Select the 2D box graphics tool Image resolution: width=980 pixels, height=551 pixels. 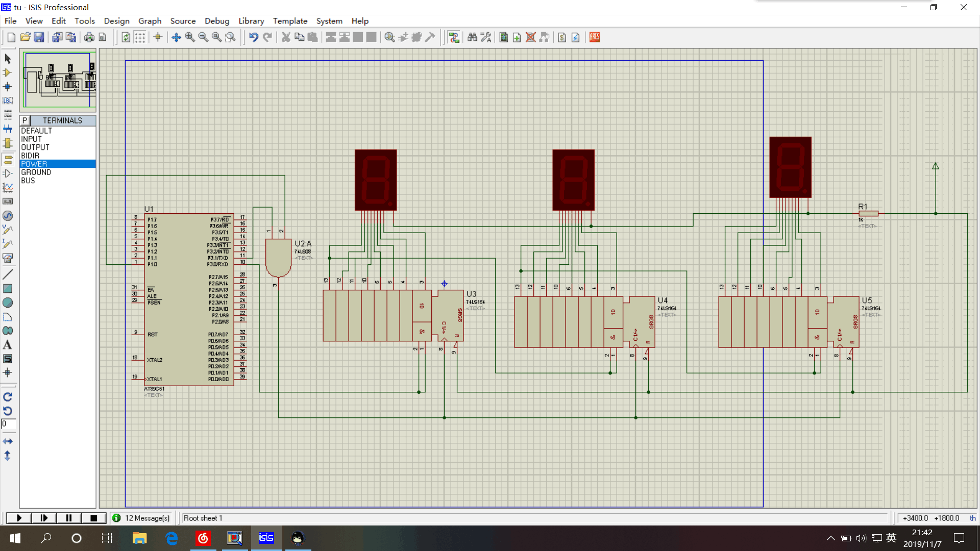(8, 289)
